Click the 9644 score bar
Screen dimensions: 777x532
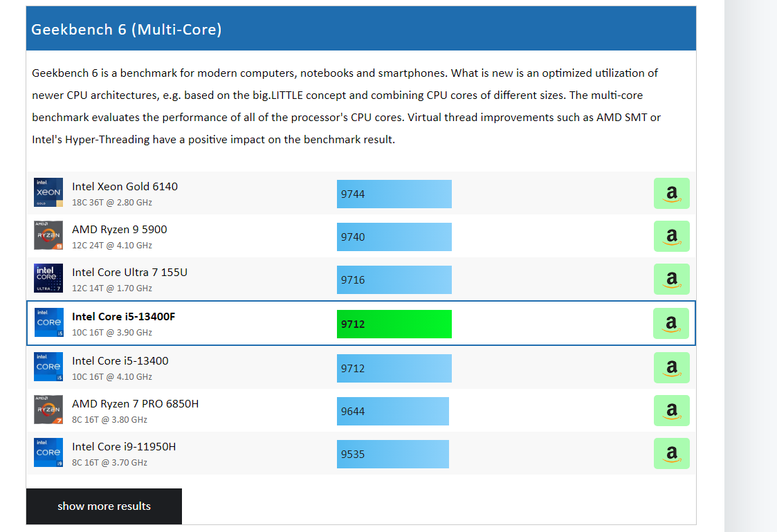click(x=393, y=411)
